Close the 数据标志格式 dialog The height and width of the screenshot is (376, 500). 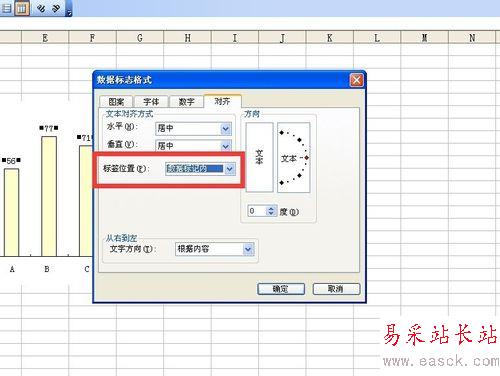pyautogui.click(x=356, y=80)
